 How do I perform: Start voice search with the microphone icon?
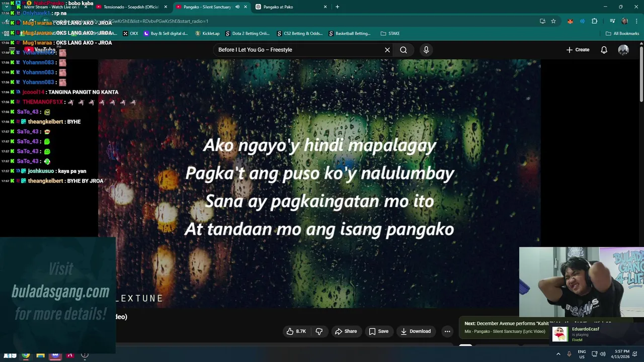click(x=426, y=50)
